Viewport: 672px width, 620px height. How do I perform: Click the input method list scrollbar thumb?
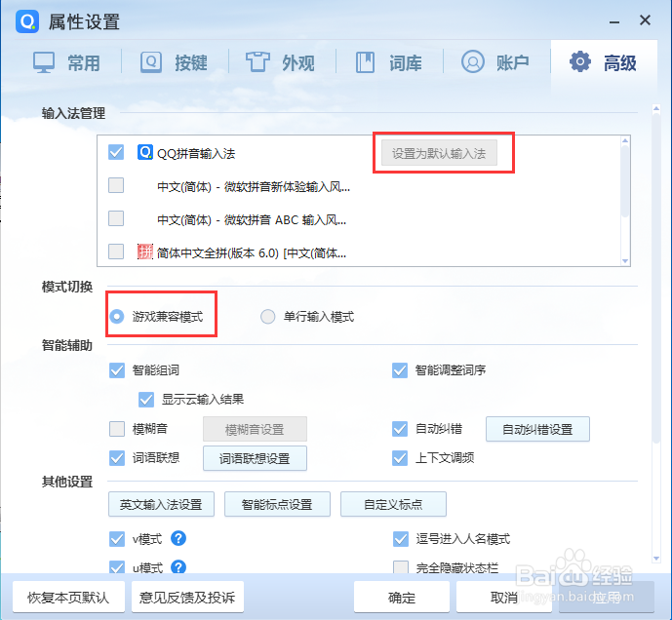coord(625,181)
